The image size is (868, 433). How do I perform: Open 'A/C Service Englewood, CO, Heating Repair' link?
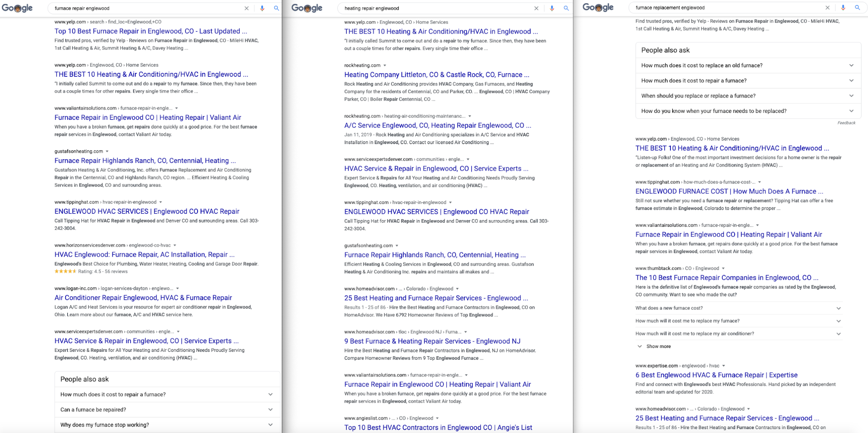[x=438, y=125]
